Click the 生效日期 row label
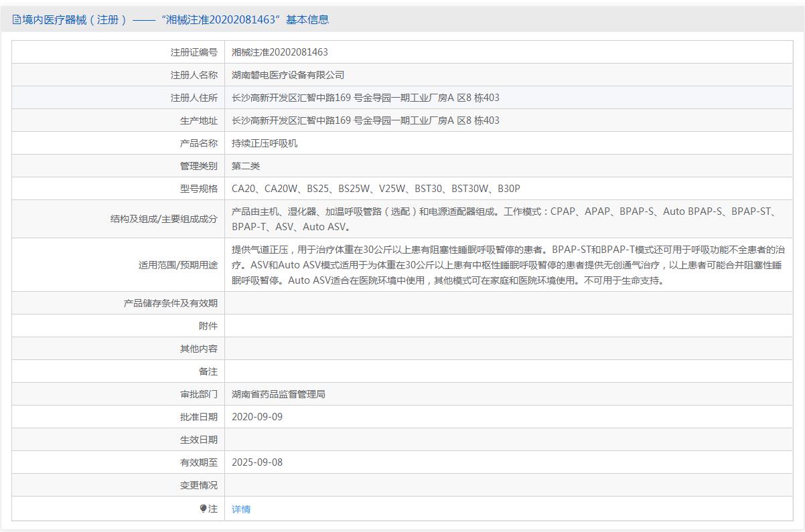The image size is (805, 532). (198, 440)
